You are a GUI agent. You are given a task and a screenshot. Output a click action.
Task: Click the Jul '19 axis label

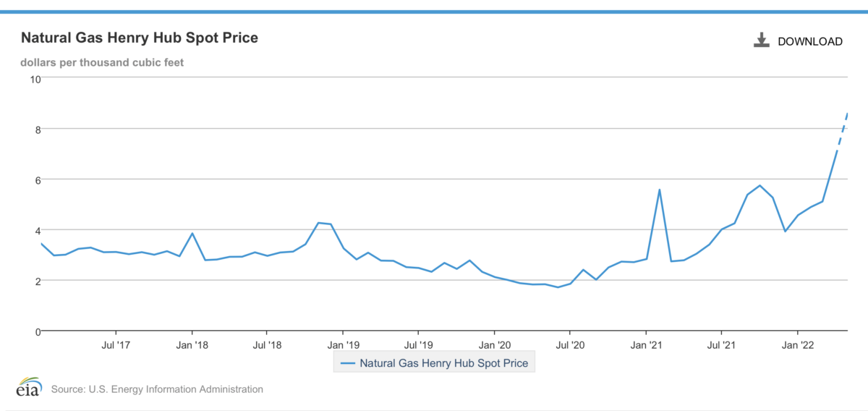(x=419, y=345)
